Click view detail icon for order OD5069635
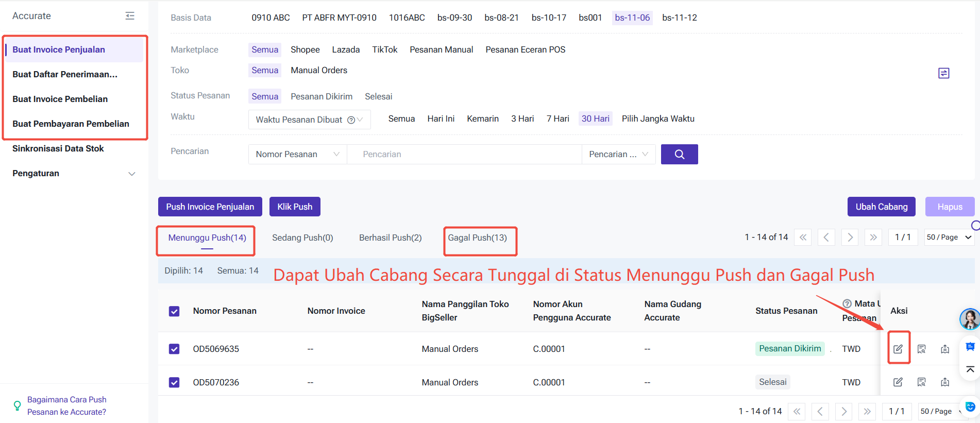980x423 pixels. click(921, 349)
